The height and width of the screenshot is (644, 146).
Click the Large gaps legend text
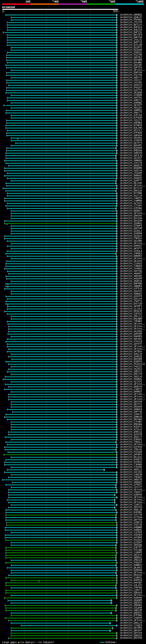point(28,642)
